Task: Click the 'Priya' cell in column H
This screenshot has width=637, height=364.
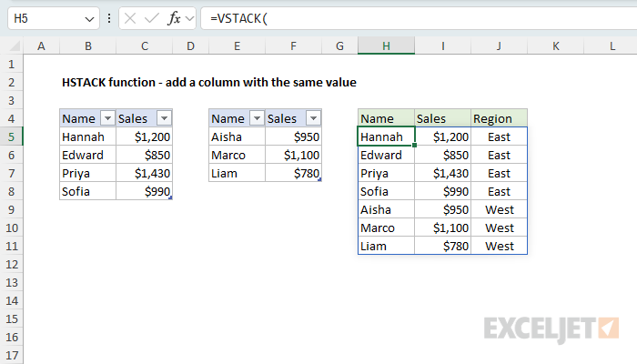Action: tap(386, 174)
